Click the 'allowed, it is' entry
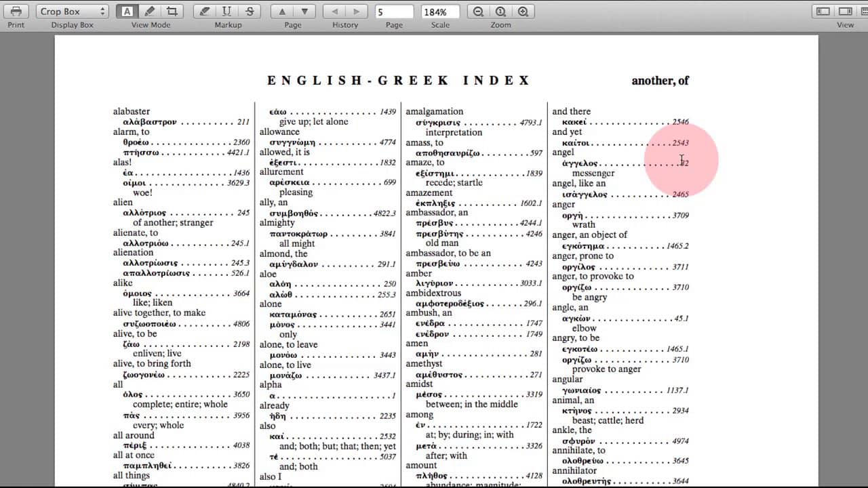 coord(284,152)
